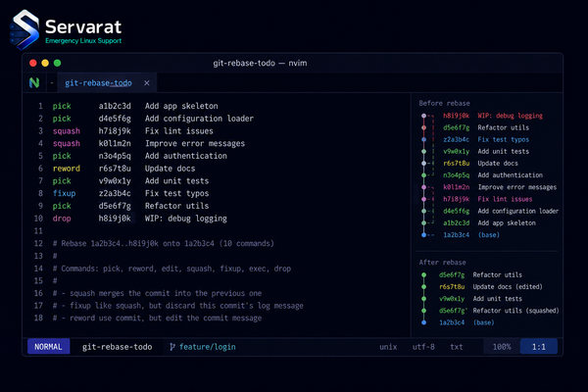Click the blue node dot beside z2a3b4c
The image size is (588, 392).
pyautogui.click(x=423, y=139)
